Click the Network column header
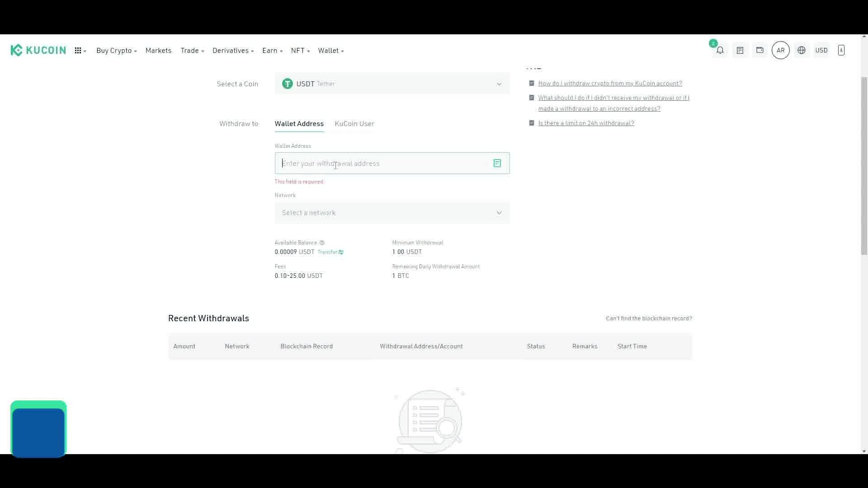The width and height of the screenshot is (868, 488). [237, 347]
